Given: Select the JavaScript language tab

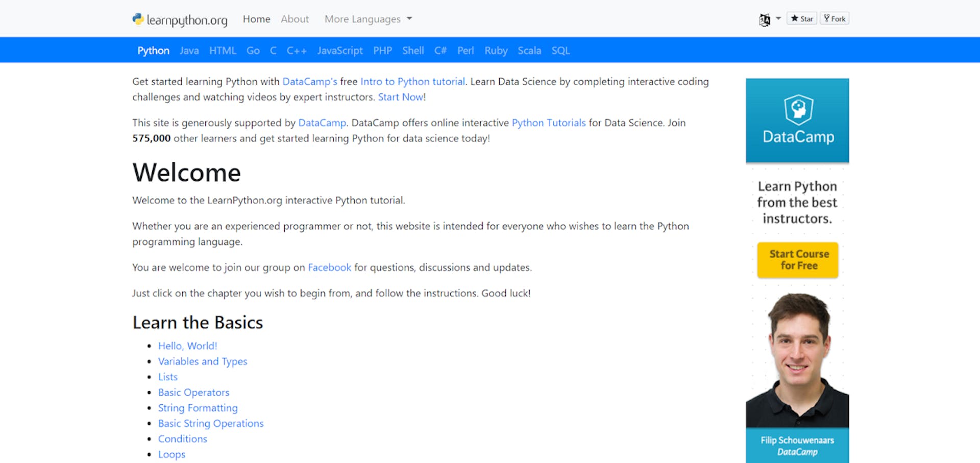Looking at the screenshot, I should click(x=340, y=51).
